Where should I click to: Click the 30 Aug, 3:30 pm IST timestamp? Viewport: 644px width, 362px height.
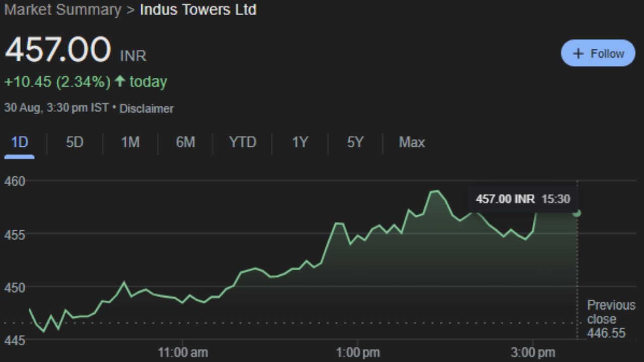pos(56,108)
